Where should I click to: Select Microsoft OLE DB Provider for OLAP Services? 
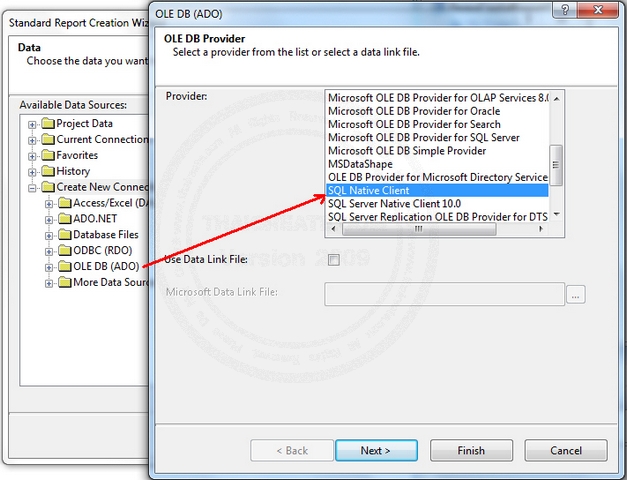[x=437, y=98]
